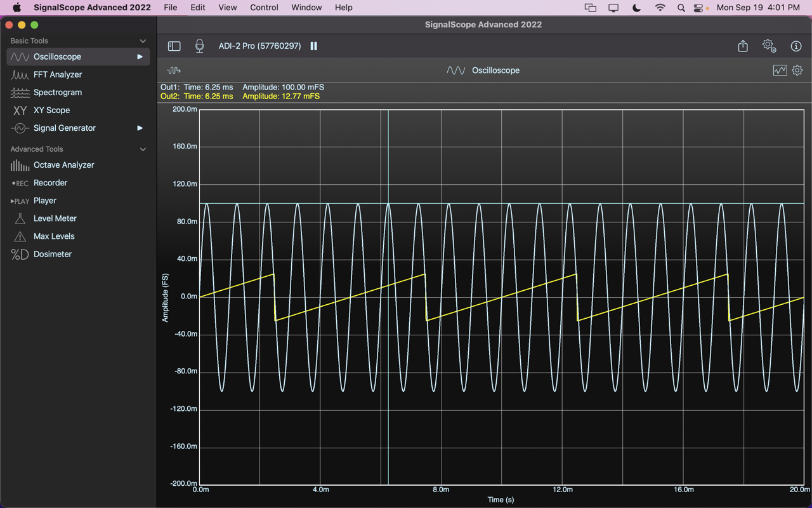Click the Wi-Fi status icon

coord(660,8)
